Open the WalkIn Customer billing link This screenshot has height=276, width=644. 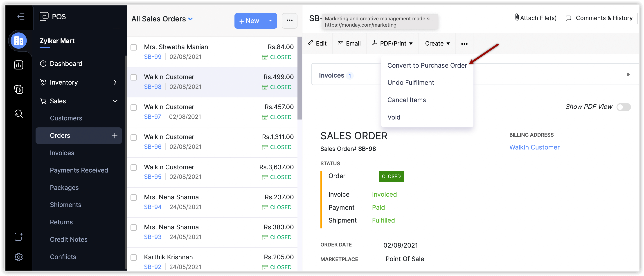click(534, 147)
